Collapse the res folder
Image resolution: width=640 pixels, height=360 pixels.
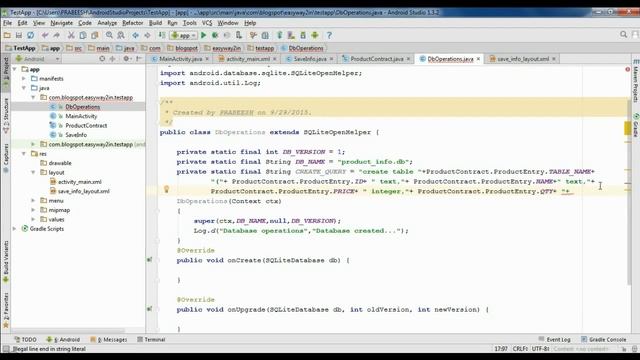point(24,154)
